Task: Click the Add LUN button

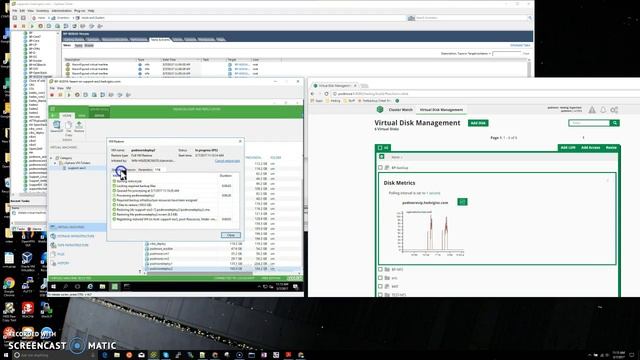Action: pyautogui.click(x=568, y=147)
